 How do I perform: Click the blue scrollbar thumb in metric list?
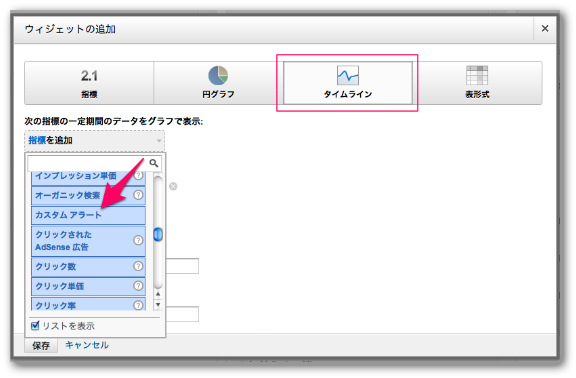[158, 234]
